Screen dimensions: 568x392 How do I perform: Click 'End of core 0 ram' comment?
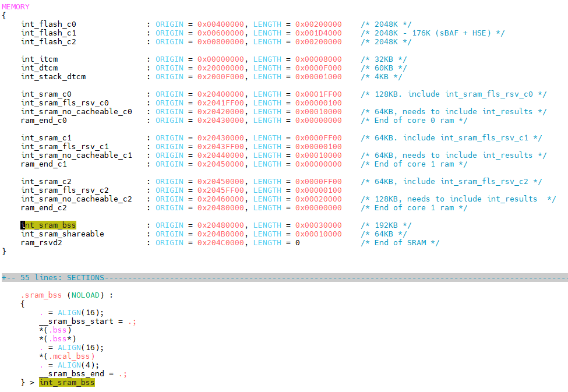[x=414, y=121]
